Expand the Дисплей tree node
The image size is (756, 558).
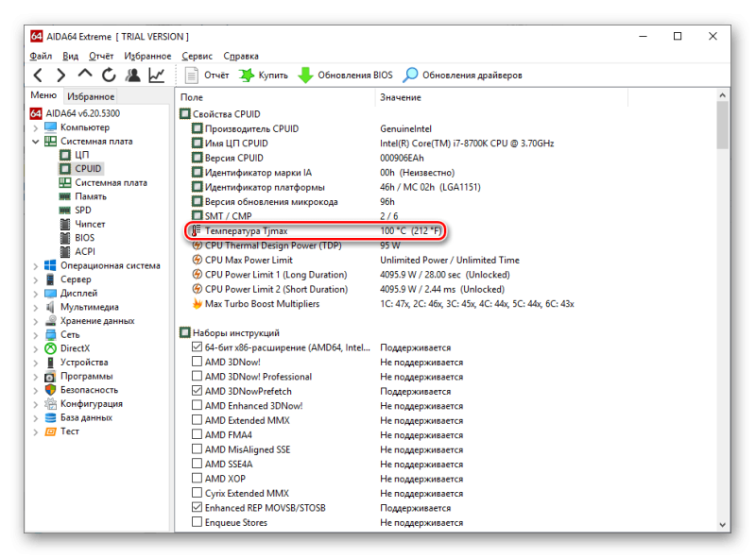coord(36,294)
